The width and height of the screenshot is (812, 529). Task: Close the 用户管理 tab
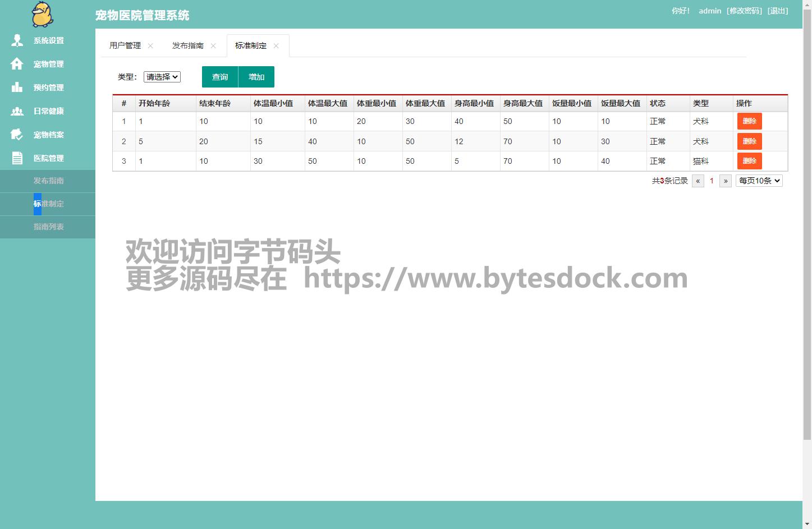click(150, 46)
